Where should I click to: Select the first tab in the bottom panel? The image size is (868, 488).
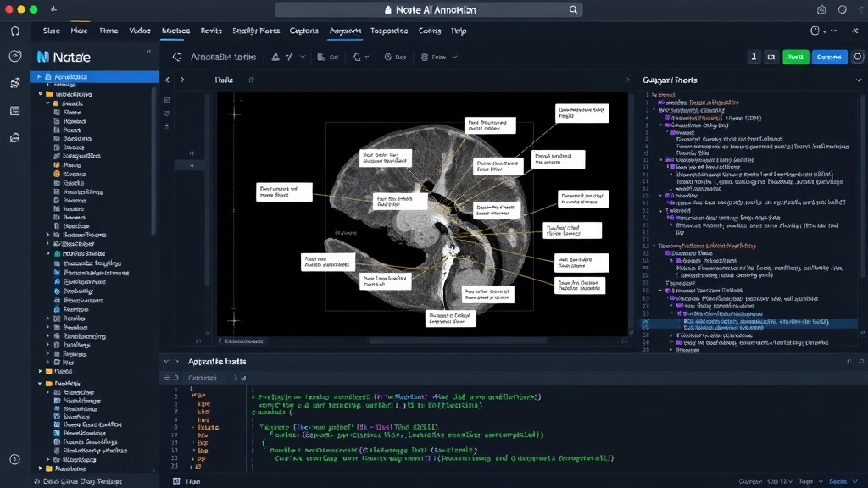click(202, 378)
